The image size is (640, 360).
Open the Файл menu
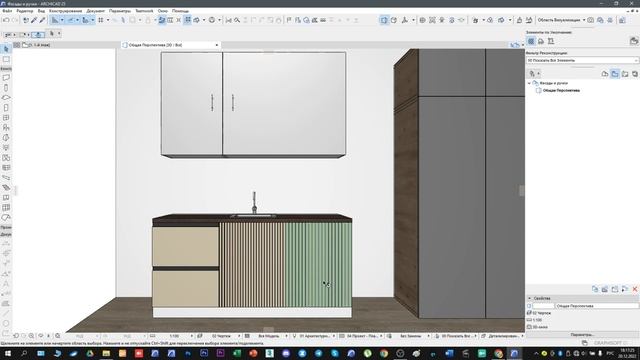pos(7,11)
